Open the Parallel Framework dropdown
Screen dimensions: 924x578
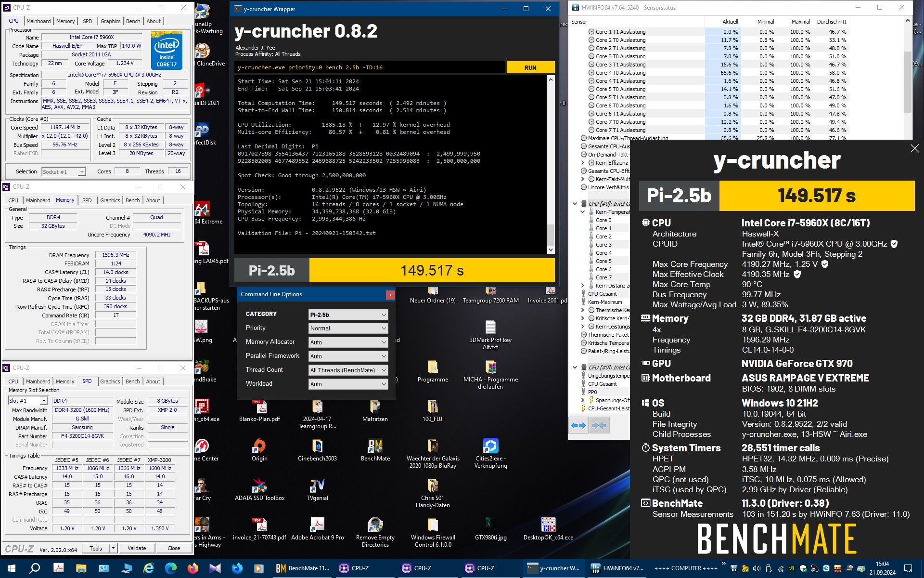(348, 356)
